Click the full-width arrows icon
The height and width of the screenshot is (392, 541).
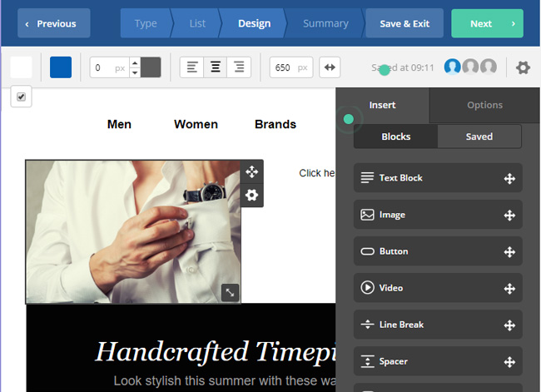click(x=330, y=67)
